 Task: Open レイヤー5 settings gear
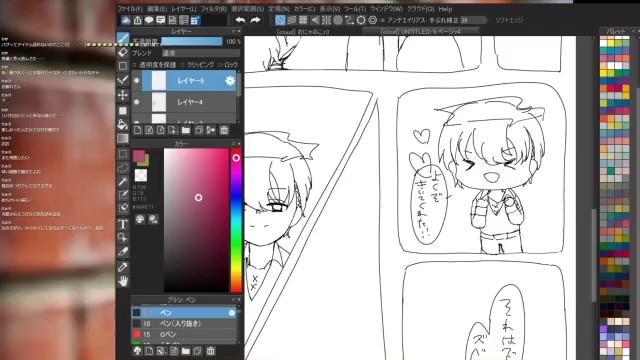pyautogui.click(x=230, y=80)
